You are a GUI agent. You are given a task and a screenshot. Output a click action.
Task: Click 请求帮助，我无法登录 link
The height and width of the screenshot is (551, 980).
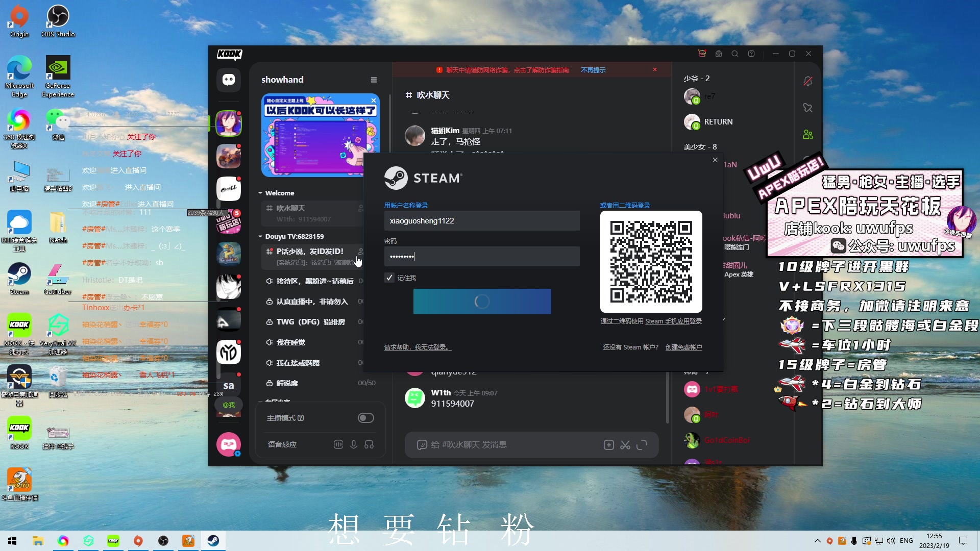418,347
